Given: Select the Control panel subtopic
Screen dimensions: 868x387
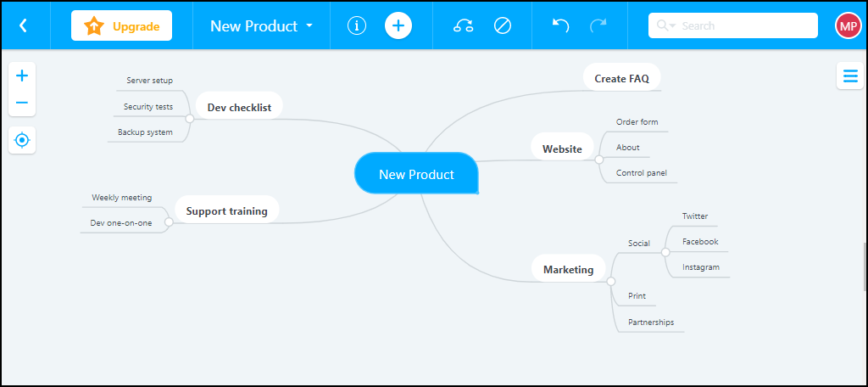Looking at the screenshot, I should pos(642,172).
